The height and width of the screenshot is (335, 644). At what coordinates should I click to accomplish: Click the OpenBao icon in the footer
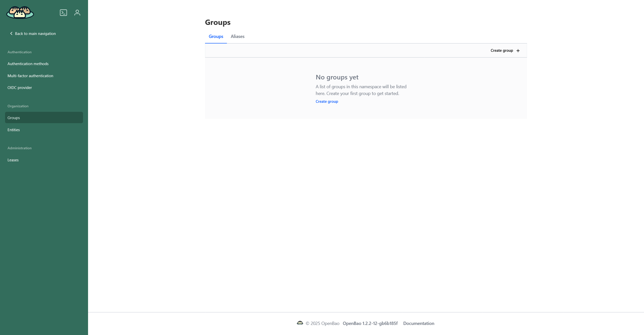pyautogui.click(x=300, y=323)
